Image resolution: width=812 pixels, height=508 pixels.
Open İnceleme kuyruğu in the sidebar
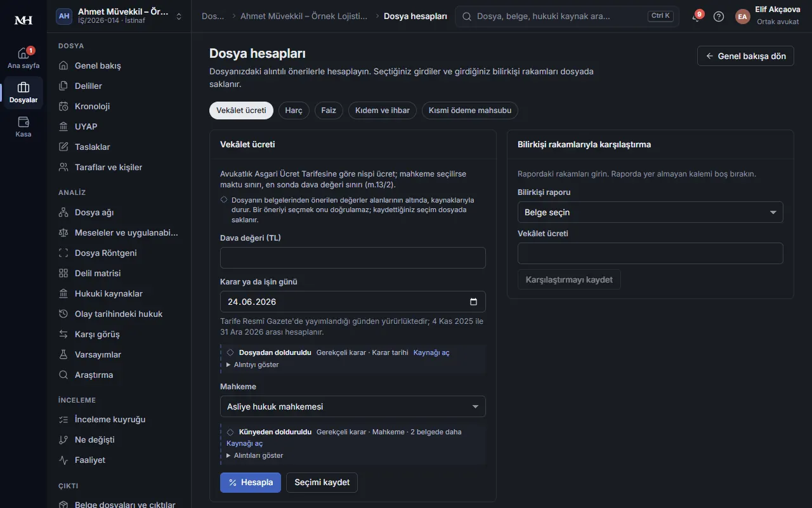click(x=119, y=419)
